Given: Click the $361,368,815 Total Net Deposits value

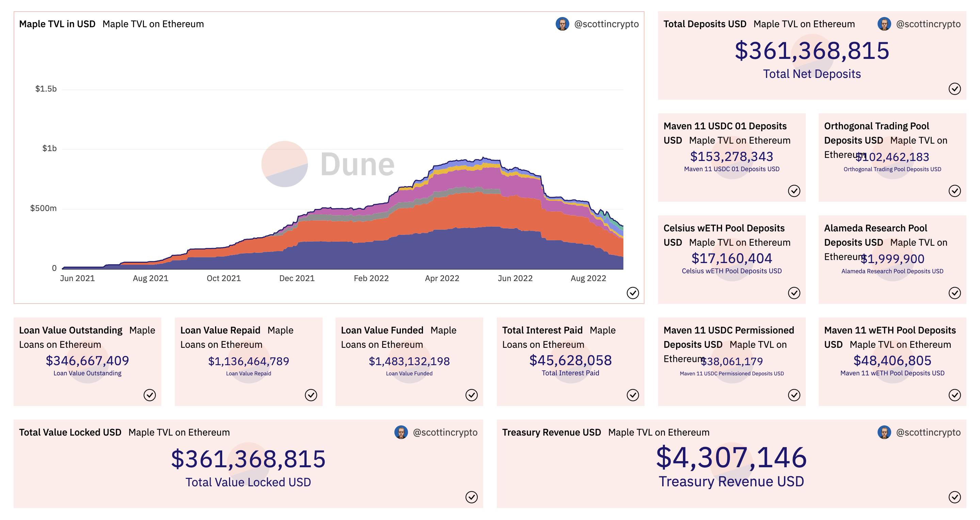Looking at the screenshot, I should [812, 51].
